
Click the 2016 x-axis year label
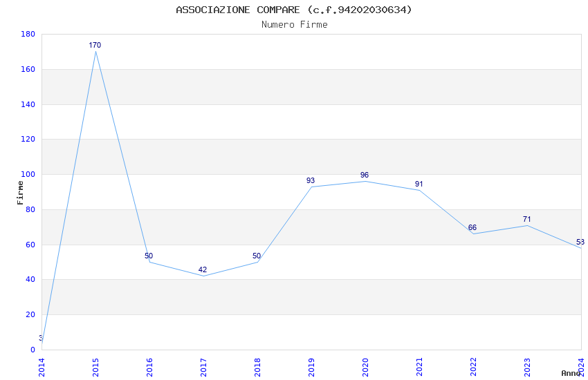(x=149, y=368)
